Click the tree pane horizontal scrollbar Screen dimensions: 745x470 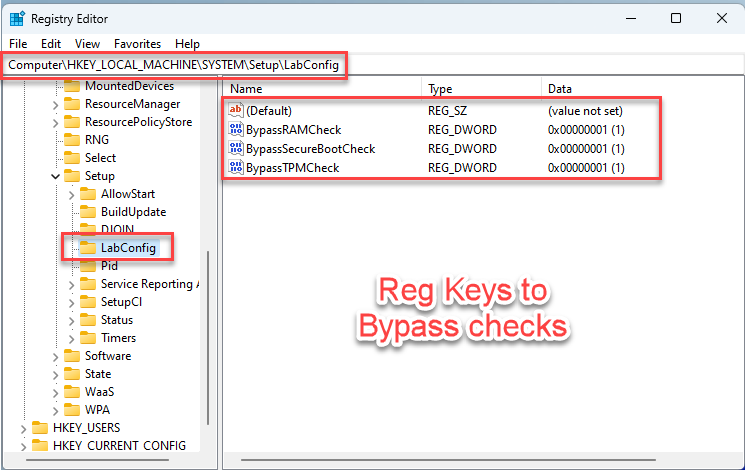point(97,460)
